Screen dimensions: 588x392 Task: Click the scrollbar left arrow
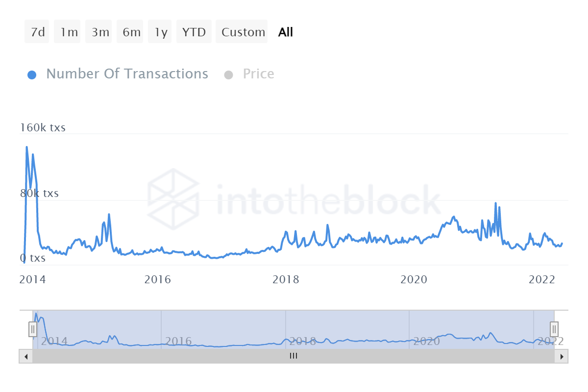(26, 356)
